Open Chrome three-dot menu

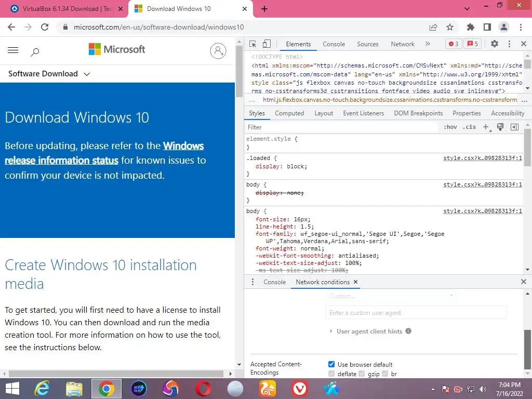click(521, 27)
